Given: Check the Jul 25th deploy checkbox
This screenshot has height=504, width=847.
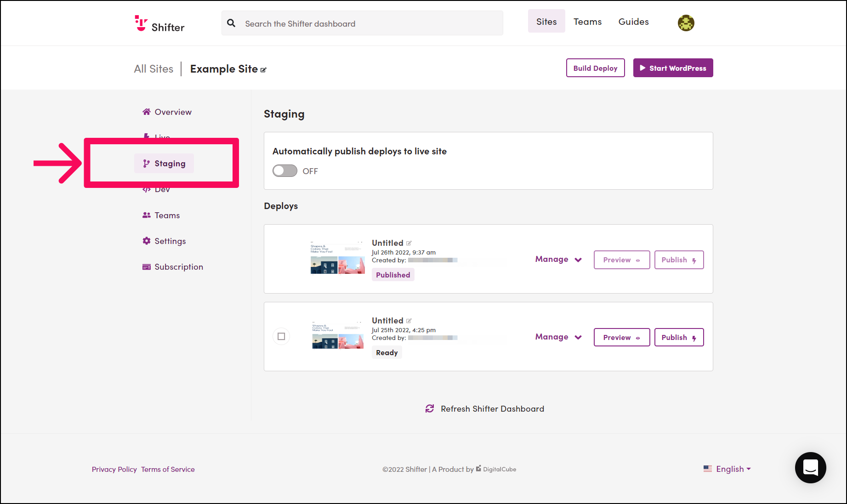Looking at the screenshot, I should click(x=281, y=336).
